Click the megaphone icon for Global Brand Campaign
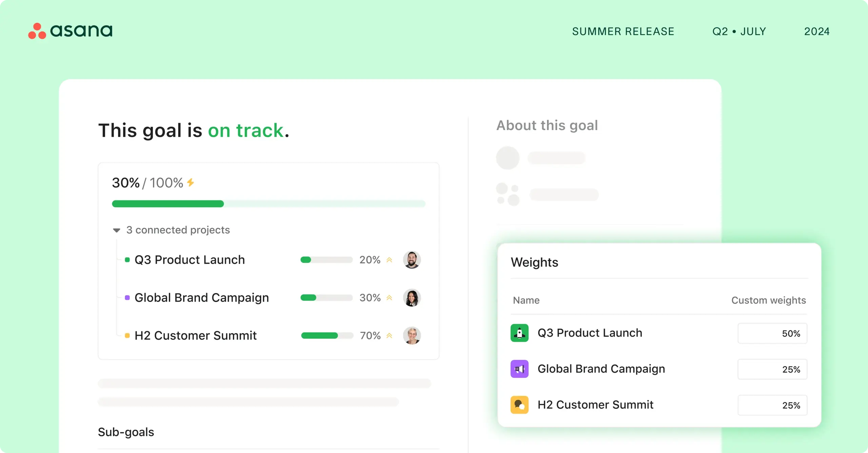 (519, 369)
